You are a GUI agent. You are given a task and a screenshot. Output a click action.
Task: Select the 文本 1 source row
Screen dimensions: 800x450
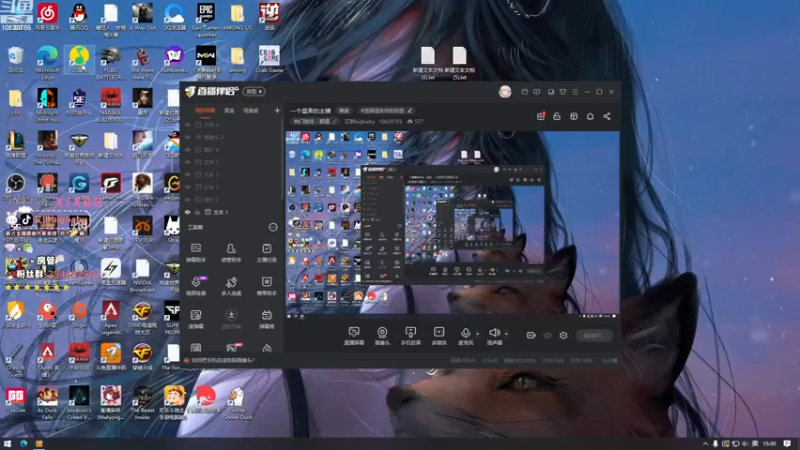232,212
